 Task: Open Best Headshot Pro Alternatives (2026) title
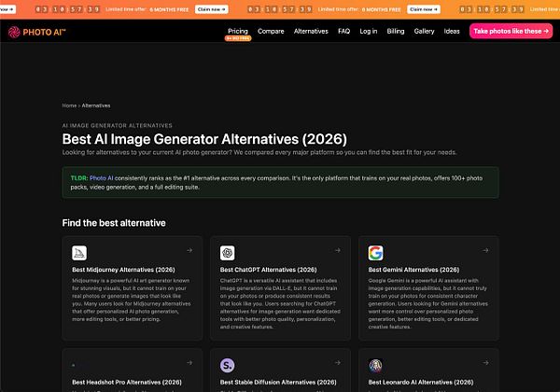(127, 382)
